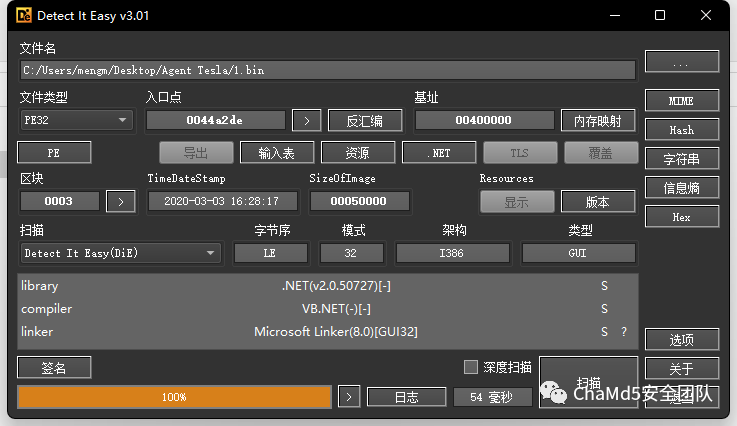
Task: Click the byte order LE field
Action: (270, 253)
